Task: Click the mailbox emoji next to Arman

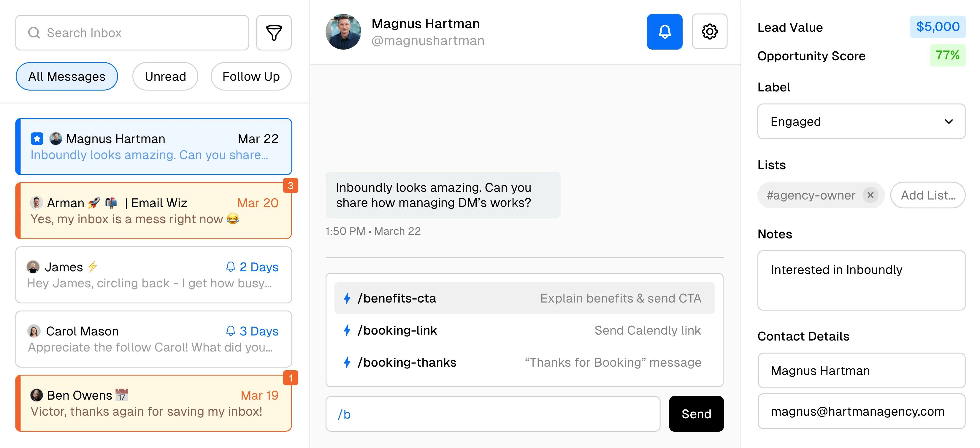Action: (x=111, y=202)
